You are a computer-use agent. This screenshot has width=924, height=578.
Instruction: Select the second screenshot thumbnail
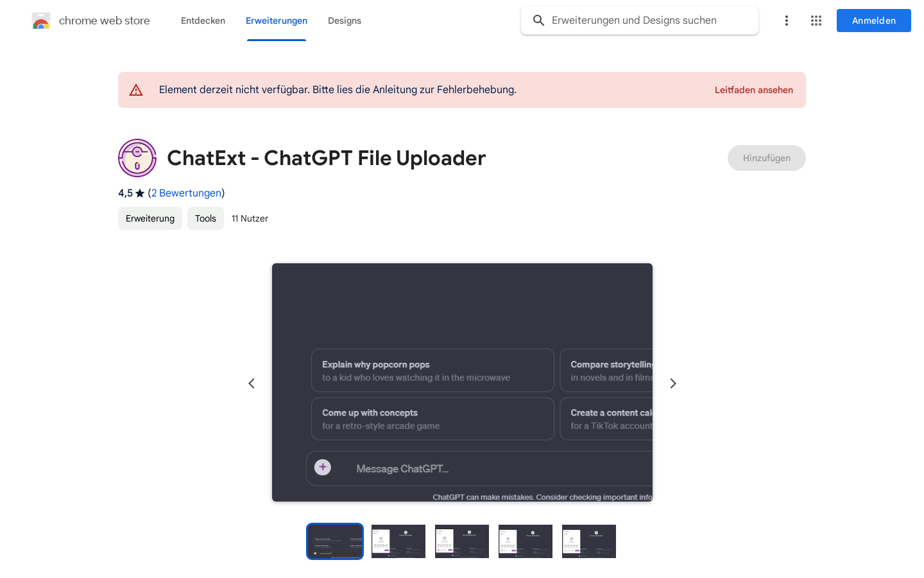pos(398,541)
